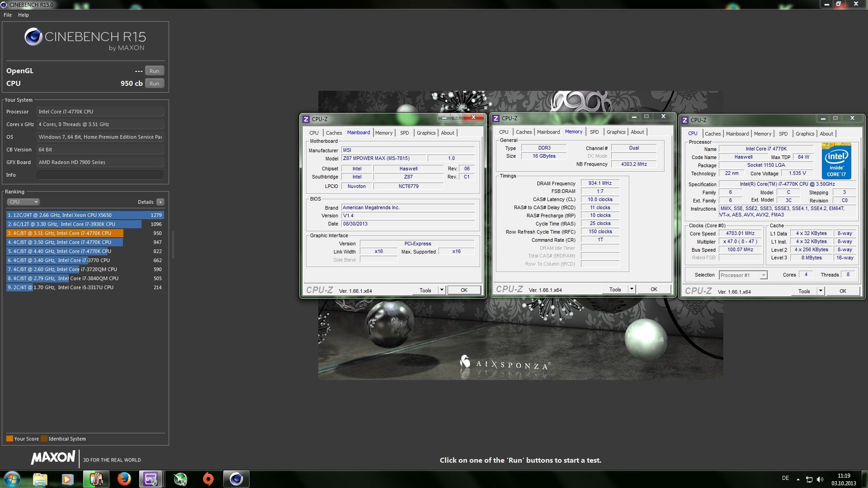Click the Core Speed 4703.01 MHz value
868x488 pixels.
tap(740, 234)
